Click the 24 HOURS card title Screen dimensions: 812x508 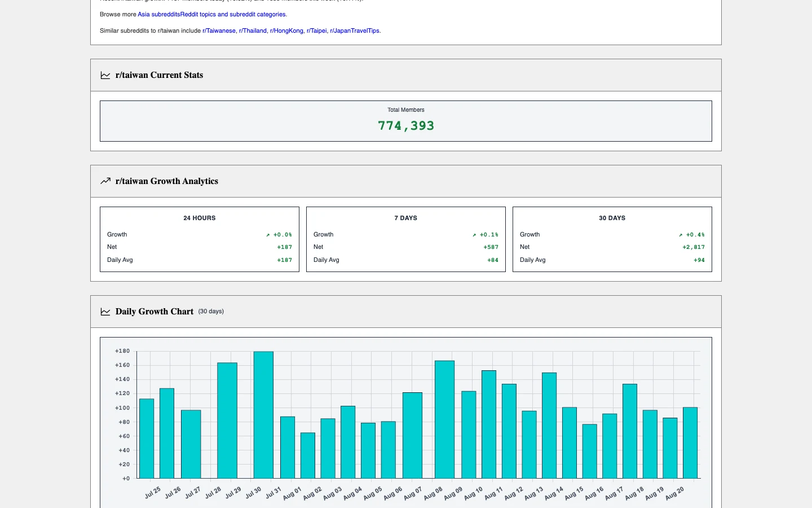click(200, 218)
